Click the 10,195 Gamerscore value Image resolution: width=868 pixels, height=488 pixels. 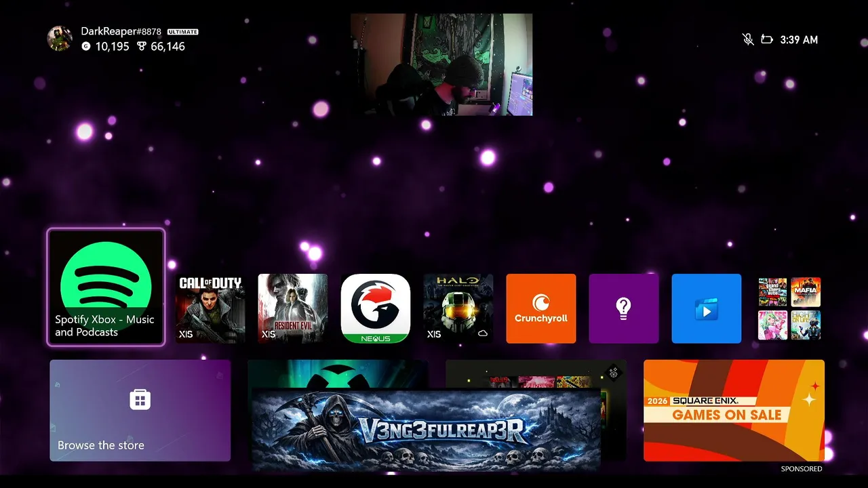[x=112, y=46]
